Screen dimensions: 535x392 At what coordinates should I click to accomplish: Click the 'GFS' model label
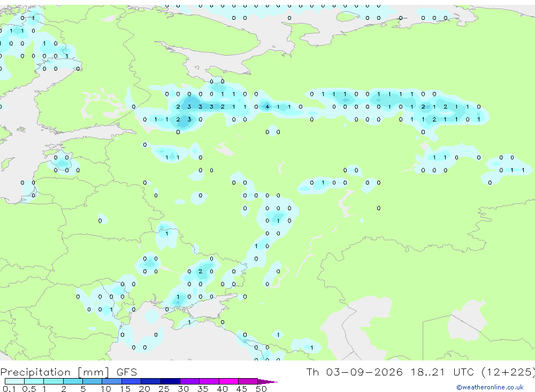(127, 372)
